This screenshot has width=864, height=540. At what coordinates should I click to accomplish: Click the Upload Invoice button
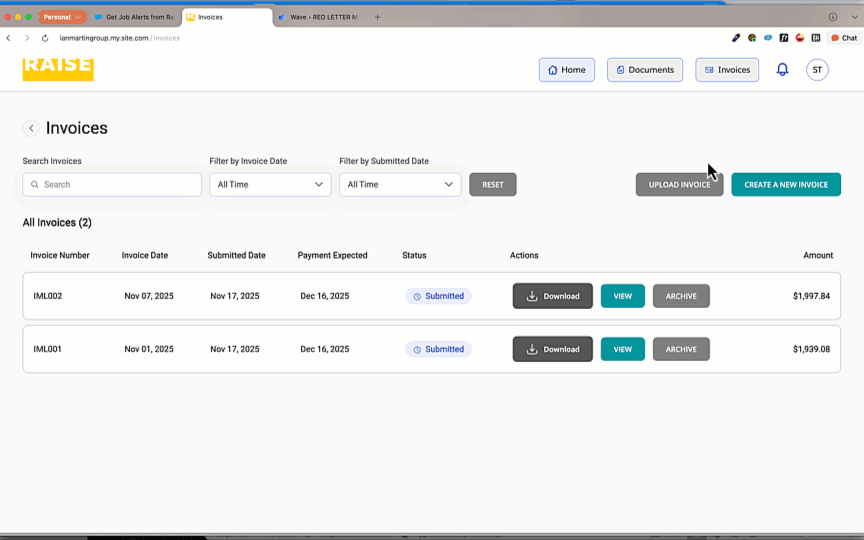coord(679,185)
